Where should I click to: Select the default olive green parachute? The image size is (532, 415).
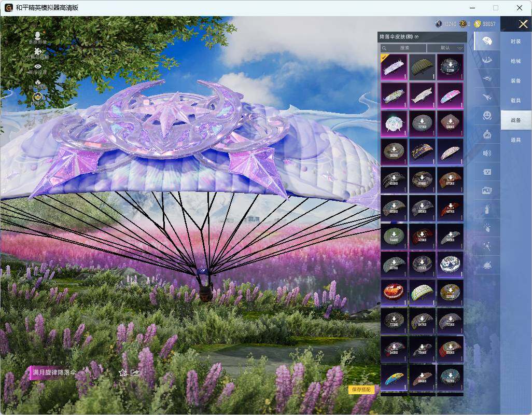point(422,67)
